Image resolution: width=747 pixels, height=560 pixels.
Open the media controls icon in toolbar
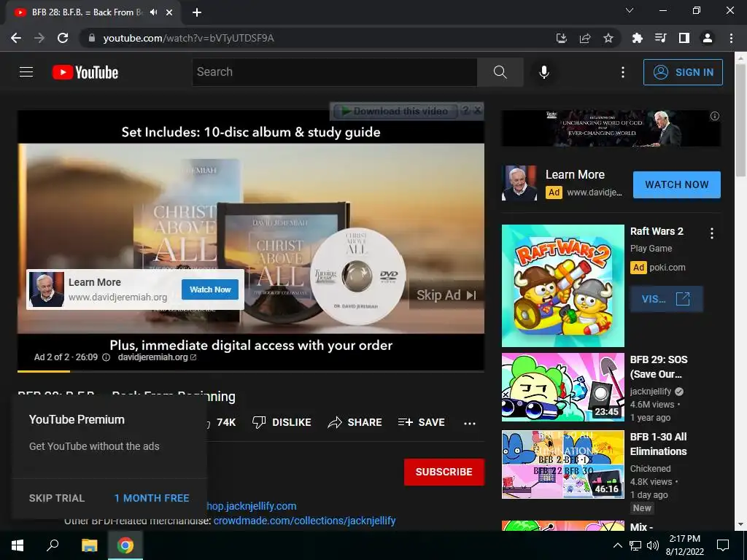pos(660,38)
